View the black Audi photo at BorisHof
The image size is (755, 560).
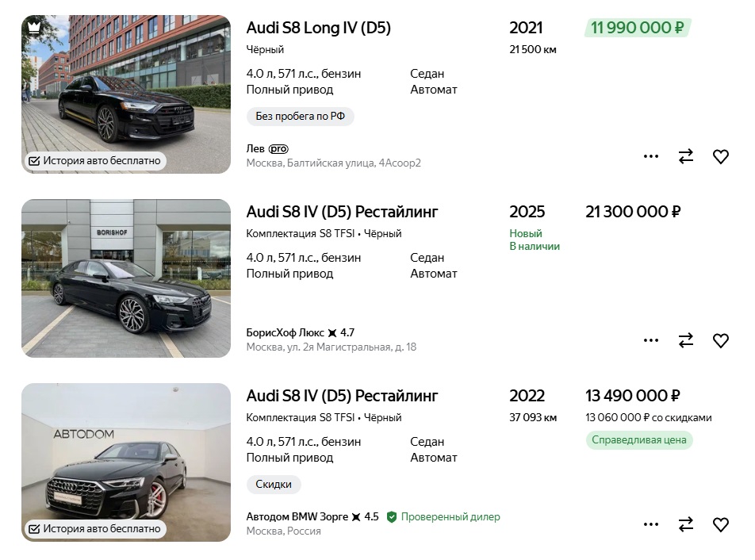[x=126, y=278]
